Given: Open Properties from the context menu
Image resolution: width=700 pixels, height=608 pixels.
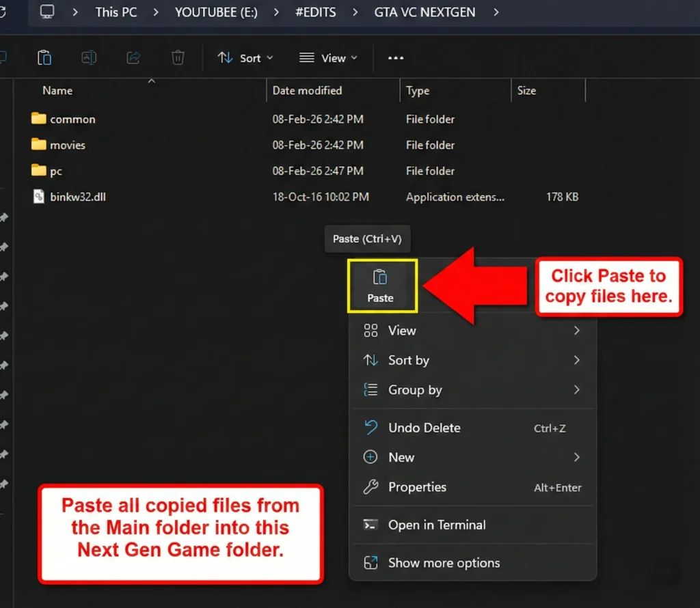Looking at the screenshot, I should 417,488.
